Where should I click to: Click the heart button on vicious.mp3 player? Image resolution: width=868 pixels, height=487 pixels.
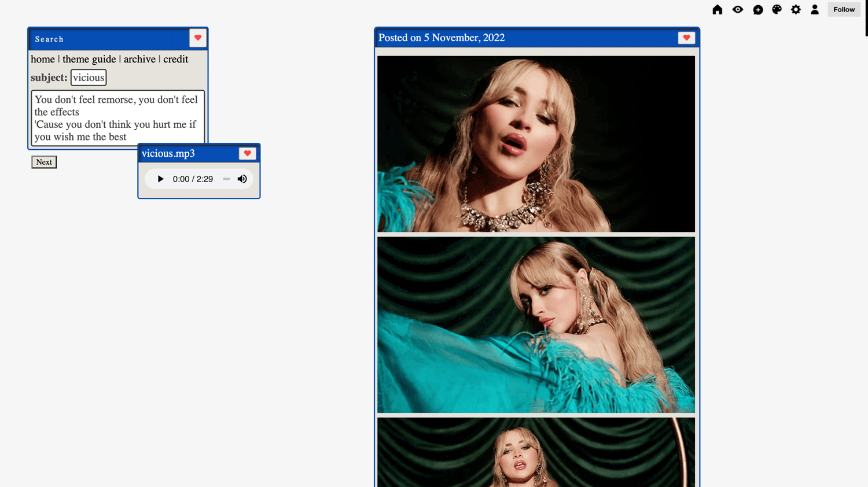point(248,153)
